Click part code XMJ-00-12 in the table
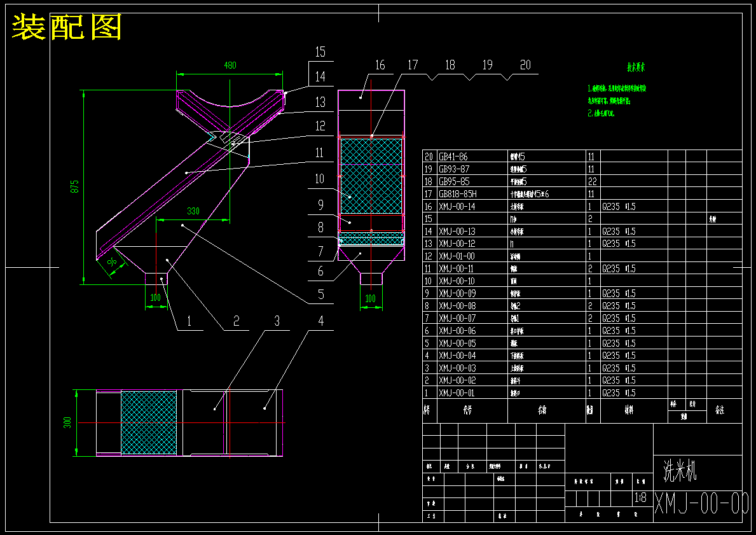Screen dimensions: 756x535 (457, 244)
